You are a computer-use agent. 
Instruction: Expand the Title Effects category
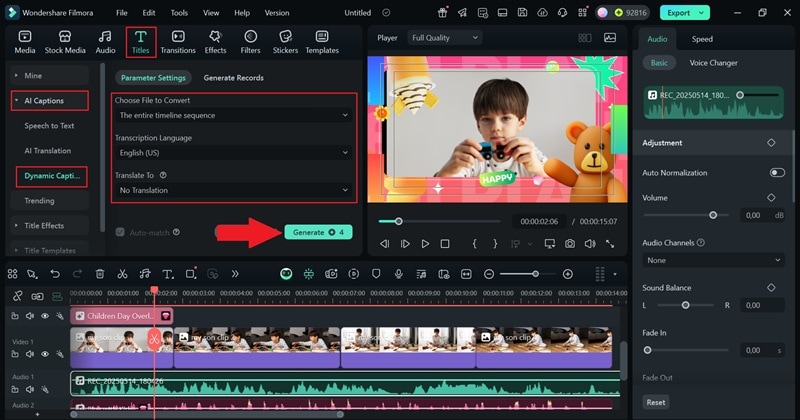pos(49,226)
